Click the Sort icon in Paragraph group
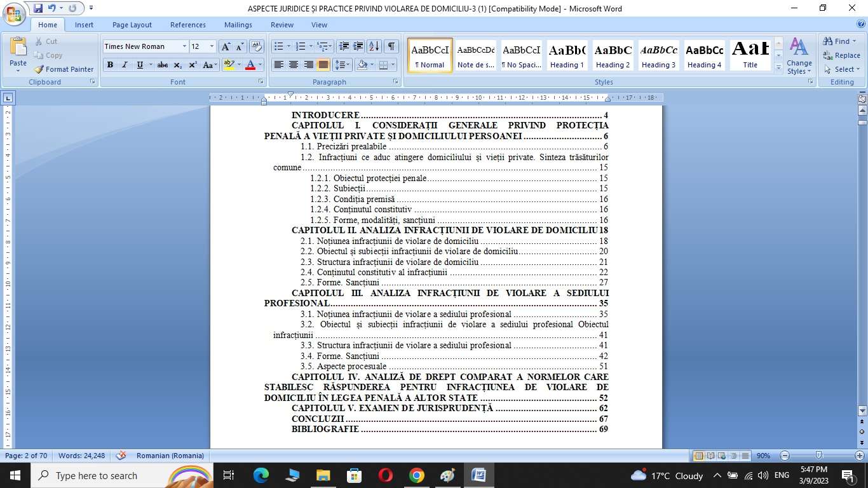Image resolution: width=868 pixels, height=488 pixels. [x=374, y=46]
